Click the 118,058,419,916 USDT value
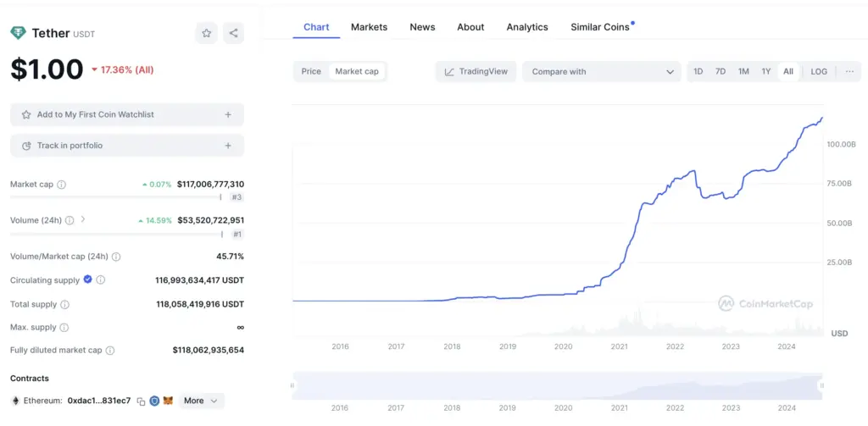The image size is (868, 426). (200, 304)
